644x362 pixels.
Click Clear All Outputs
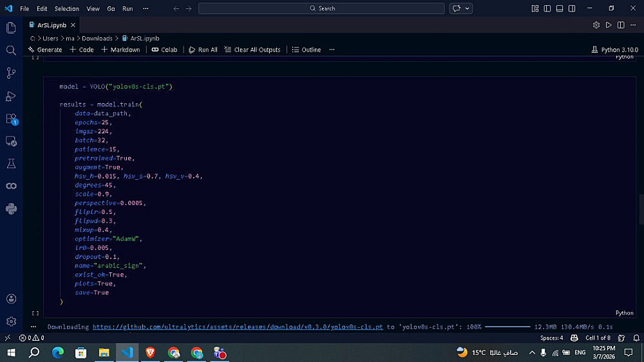tap(252, 50)
